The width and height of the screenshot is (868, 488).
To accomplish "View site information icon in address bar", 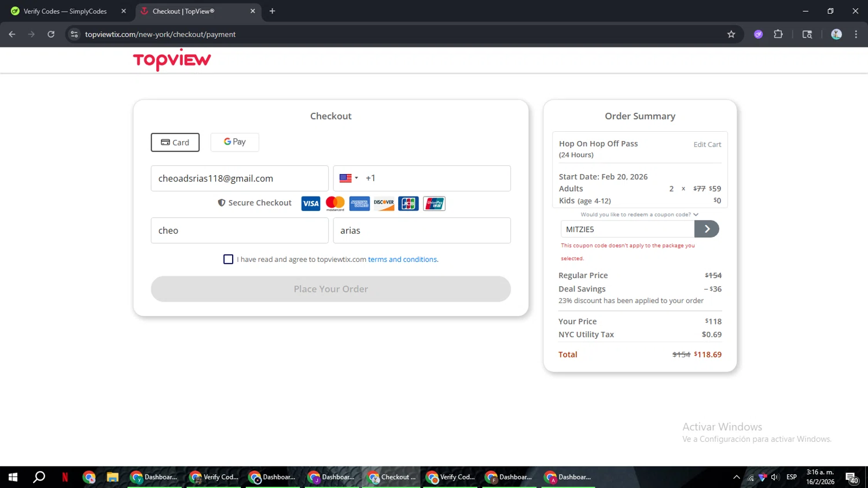I will click(74, 34).
